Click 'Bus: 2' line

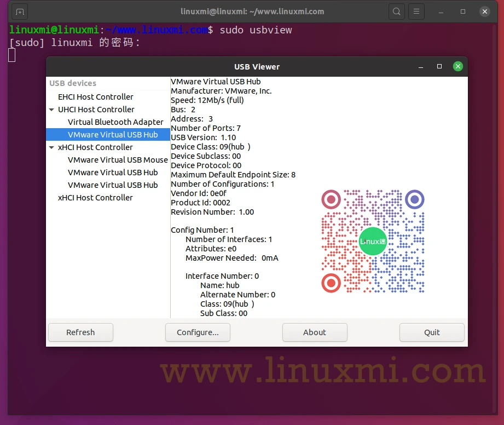tap(183, 110)
